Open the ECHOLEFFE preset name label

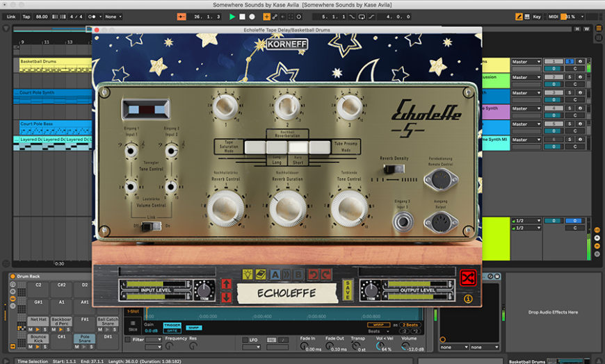click(287, 293)
